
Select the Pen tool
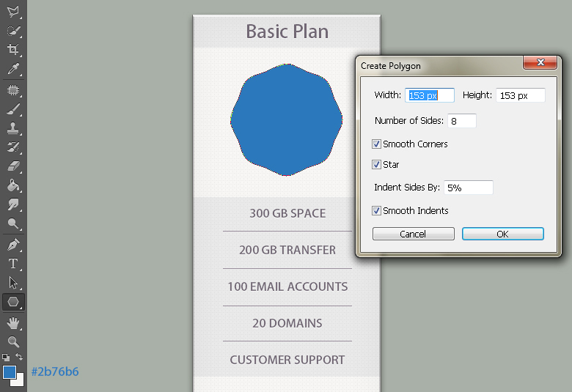13,244
